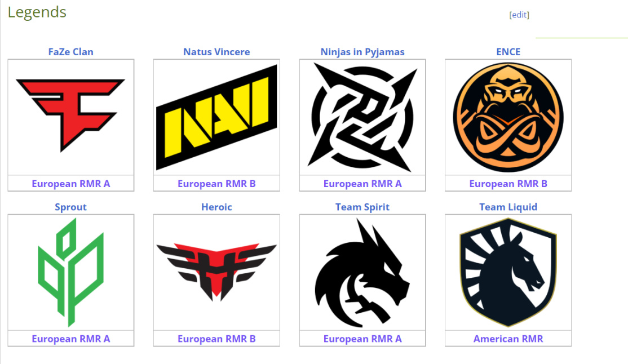Open European RMR A link under FaZe Clan
Image resolution: width=628 pixels, height=364 pixels.
71,184
